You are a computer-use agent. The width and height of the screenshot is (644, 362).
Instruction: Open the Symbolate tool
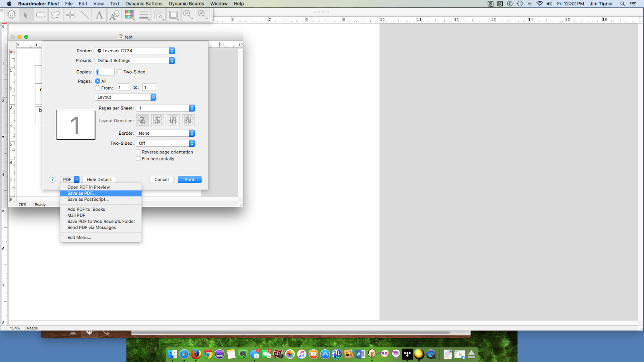coord(114,14)
